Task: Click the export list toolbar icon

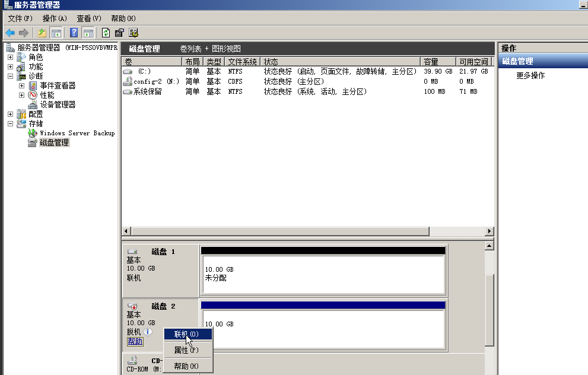Action: pyautogui.click(x=117, y=32)
